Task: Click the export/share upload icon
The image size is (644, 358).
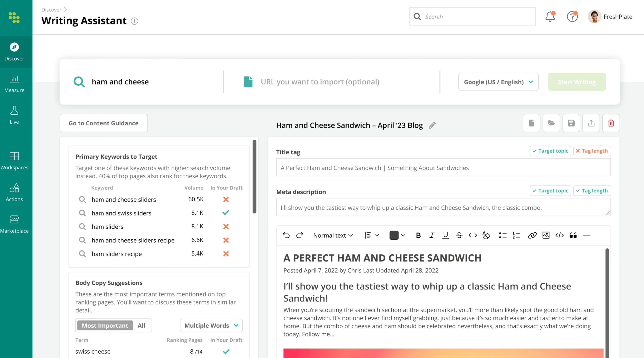Action: [591, 123]
